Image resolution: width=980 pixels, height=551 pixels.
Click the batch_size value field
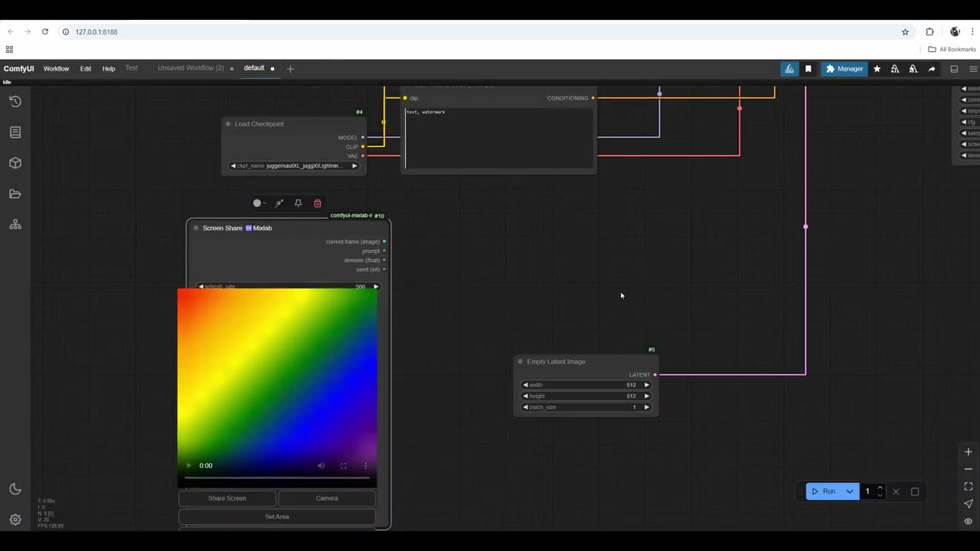click(586, 407)
